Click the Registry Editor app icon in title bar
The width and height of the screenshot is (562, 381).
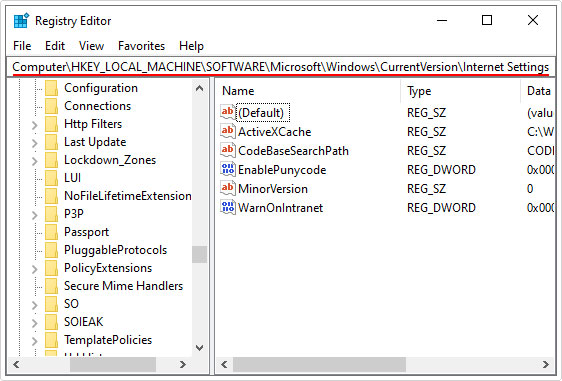point(21,20)
